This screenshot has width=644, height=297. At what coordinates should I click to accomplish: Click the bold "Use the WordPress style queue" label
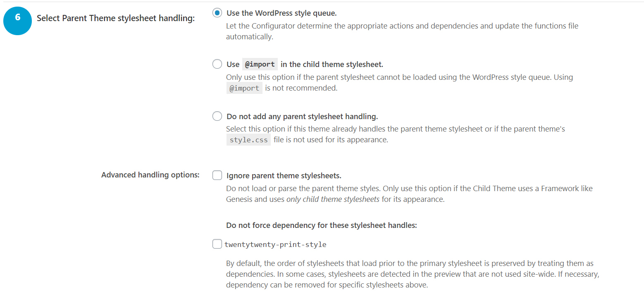coord(281,13)
